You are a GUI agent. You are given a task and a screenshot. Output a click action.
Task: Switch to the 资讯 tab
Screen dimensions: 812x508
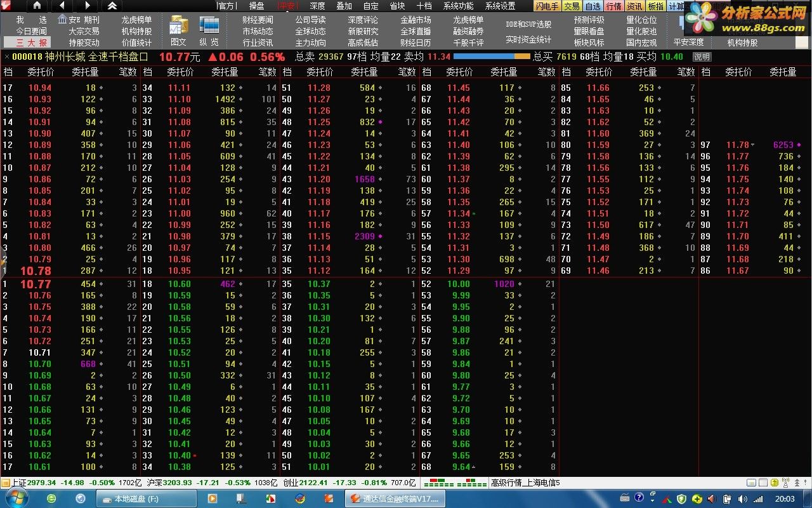[634, 6]
